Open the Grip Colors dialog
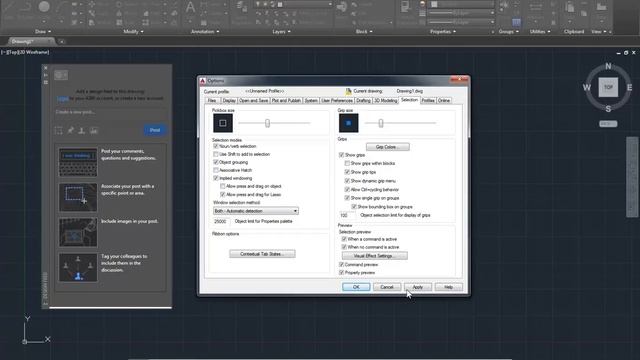The width and height of the screenshot is (640, 360). pos(387,147)
